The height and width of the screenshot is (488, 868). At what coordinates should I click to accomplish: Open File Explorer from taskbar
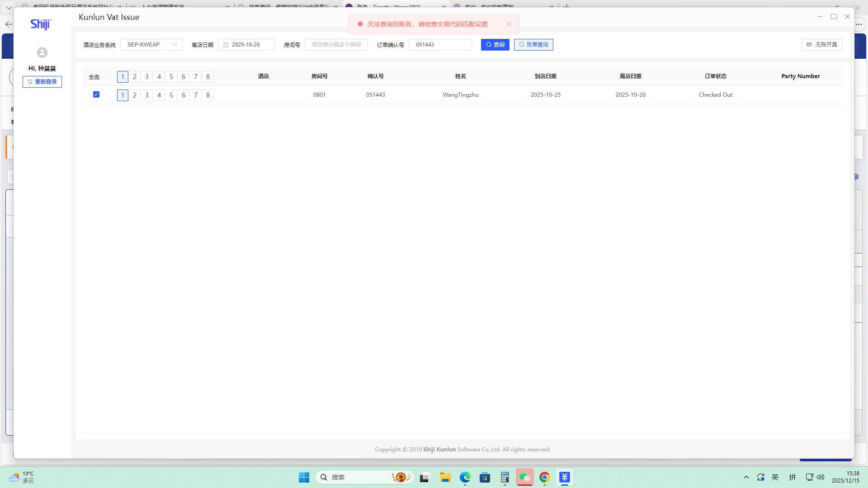445,477
